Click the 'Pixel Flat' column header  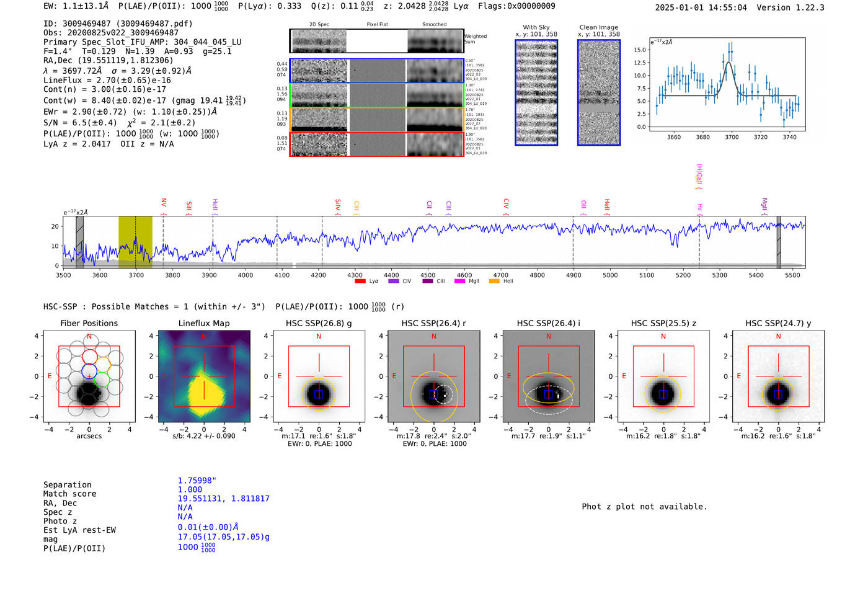377,25
